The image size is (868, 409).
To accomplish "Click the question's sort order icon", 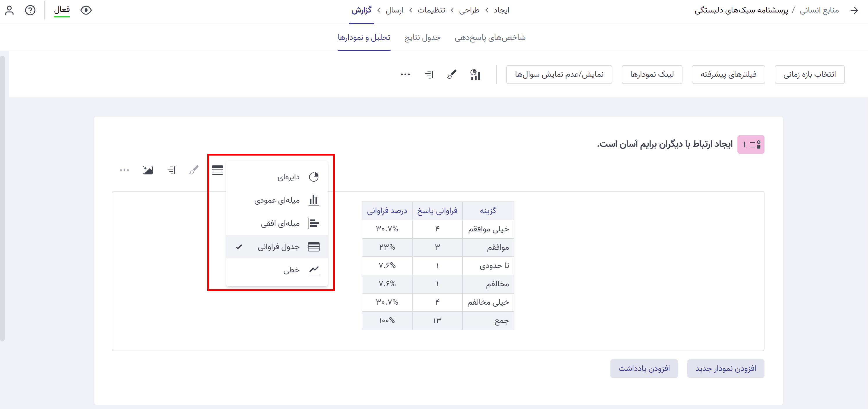I will coord(172,170).
